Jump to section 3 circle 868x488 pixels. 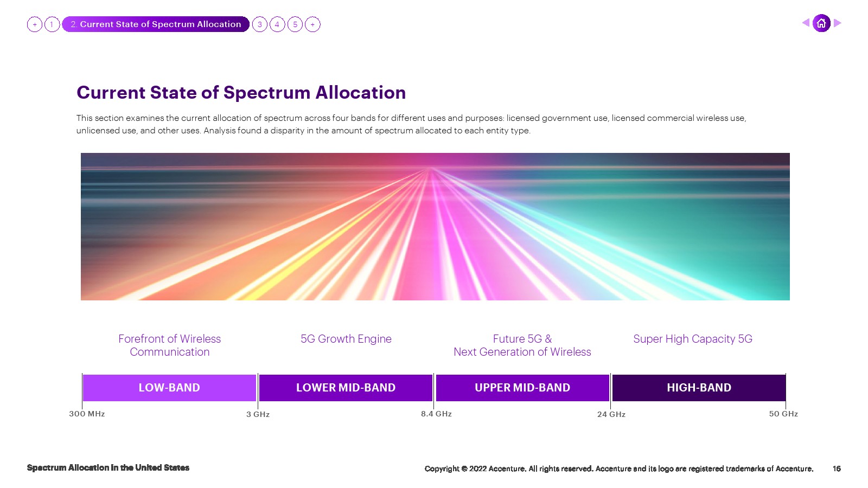coord(260,24)
